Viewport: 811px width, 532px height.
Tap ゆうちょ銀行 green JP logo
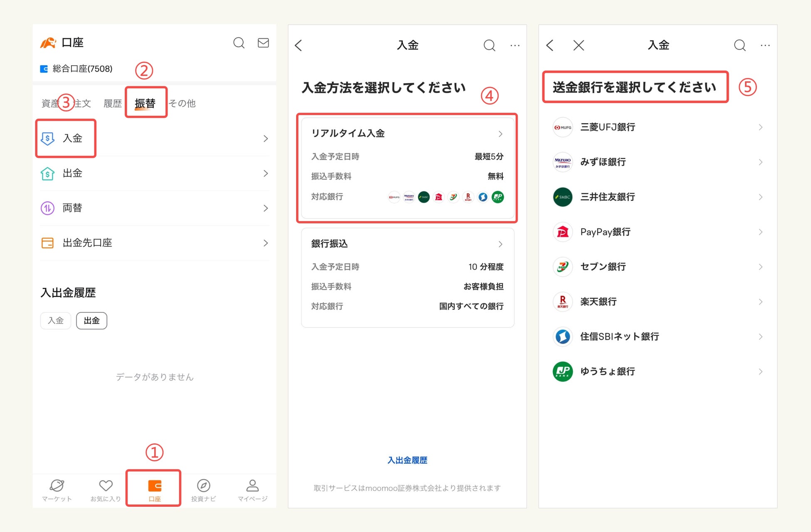click(x=562, y=371)
